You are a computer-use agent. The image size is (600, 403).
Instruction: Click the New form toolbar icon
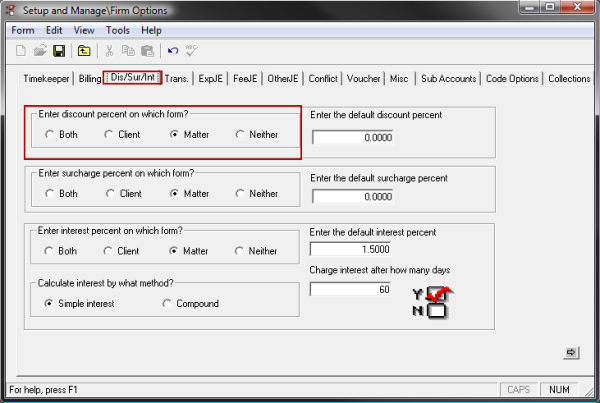19,51
